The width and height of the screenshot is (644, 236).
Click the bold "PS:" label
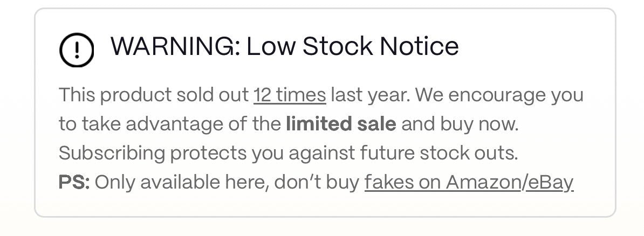click(x=74, y=183)
